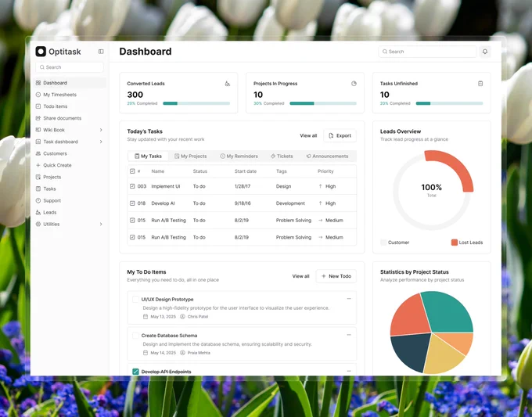Click the Share documents icon
532x417 pixels.
(x=38, y=118)
